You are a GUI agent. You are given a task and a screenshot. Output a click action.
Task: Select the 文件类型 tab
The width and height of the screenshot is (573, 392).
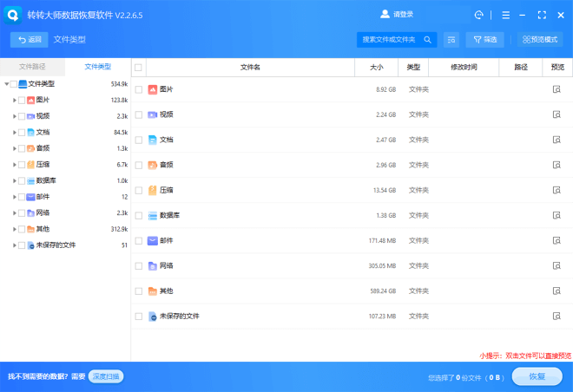97,67
